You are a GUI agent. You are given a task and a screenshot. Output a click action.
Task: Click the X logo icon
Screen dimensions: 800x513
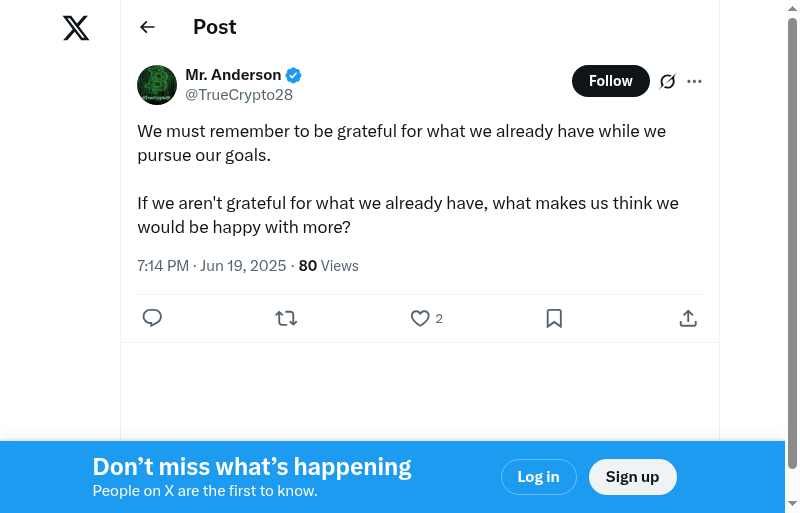tap(76, 28)
